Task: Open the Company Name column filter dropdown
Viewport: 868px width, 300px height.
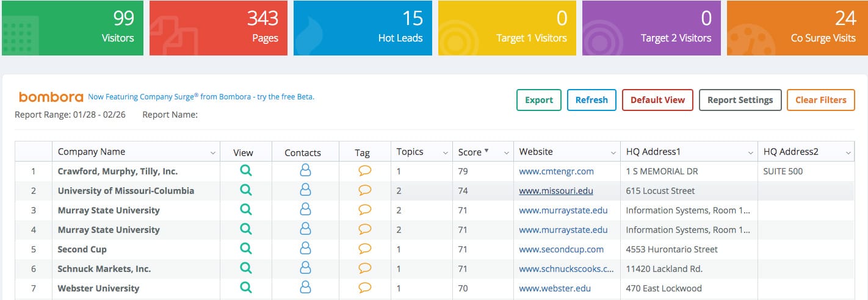Action: [x=212, y=153]
